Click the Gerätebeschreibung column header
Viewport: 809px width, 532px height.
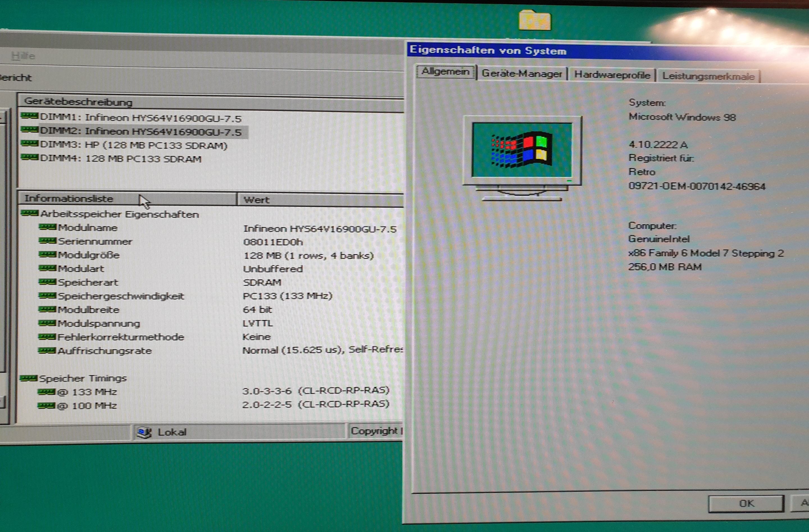78,102
